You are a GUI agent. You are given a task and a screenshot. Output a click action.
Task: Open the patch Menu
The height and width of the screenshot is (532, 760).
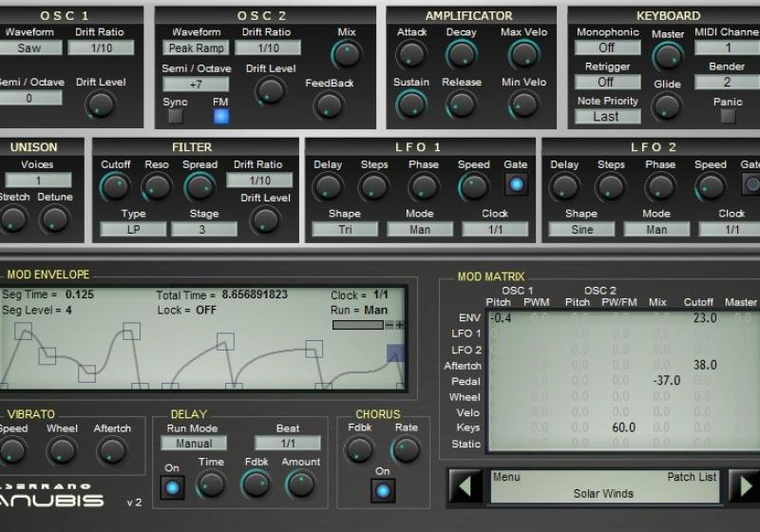pos(506,477)
